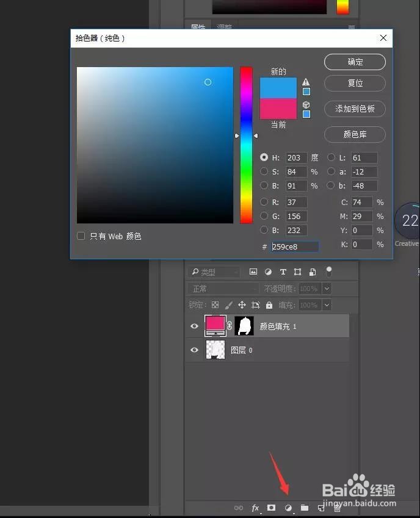Click the G value field 156
420x518 pixels.
tap(296, 217)
